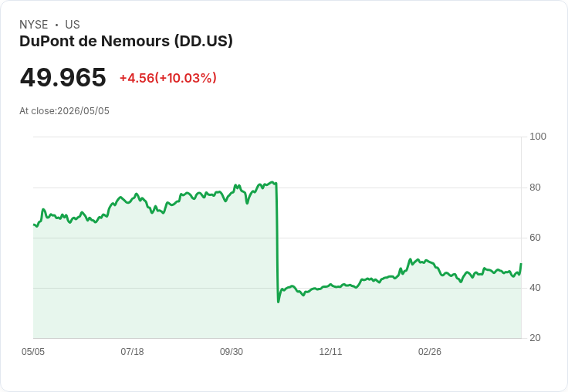Click the 49.965 current price
Image resolution: width=568 pixels, height=392 pixels.
coord(63,77)
